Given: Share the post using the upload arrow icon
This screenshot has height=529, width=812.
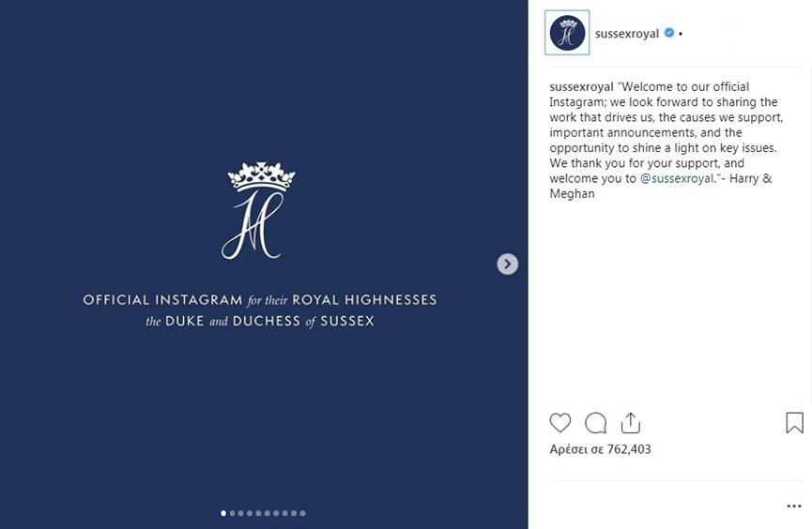Looking at the screenshot, I should [630, 422].
